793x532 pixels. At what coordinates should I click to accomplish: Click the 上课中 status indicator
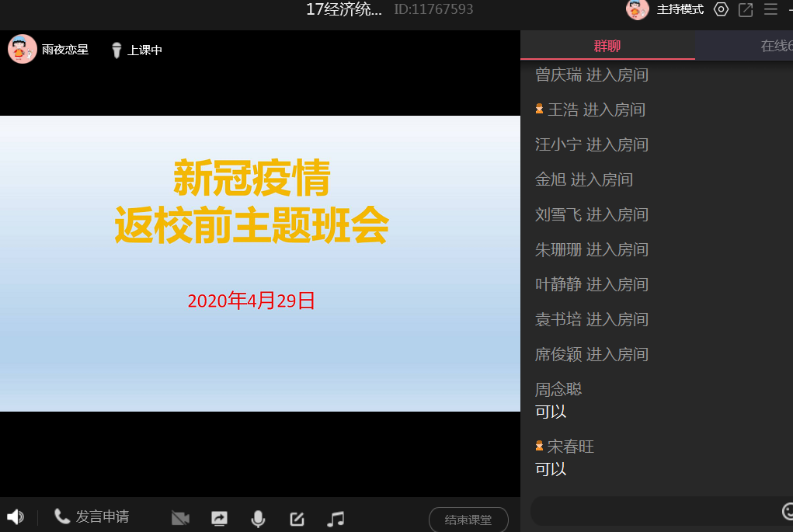pyautogui.click(x=137, y=50)
